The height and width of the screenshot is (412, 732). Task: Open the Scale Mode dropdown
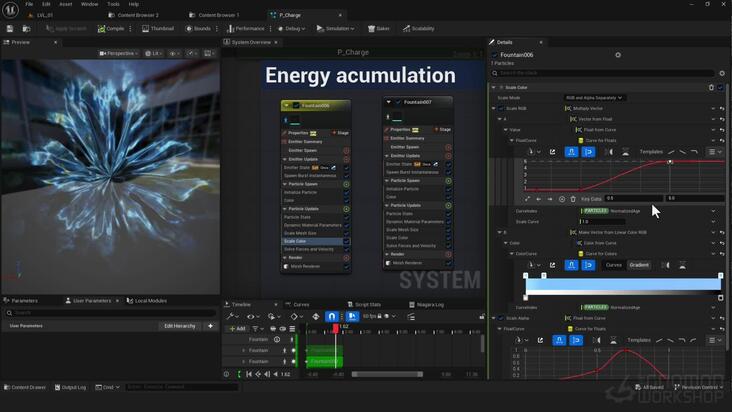point(594,98)
